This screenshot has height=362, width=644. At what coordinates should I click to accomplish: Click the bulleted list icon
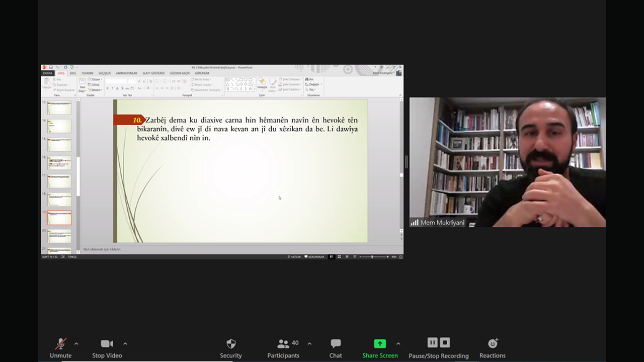tap(157, 81)
